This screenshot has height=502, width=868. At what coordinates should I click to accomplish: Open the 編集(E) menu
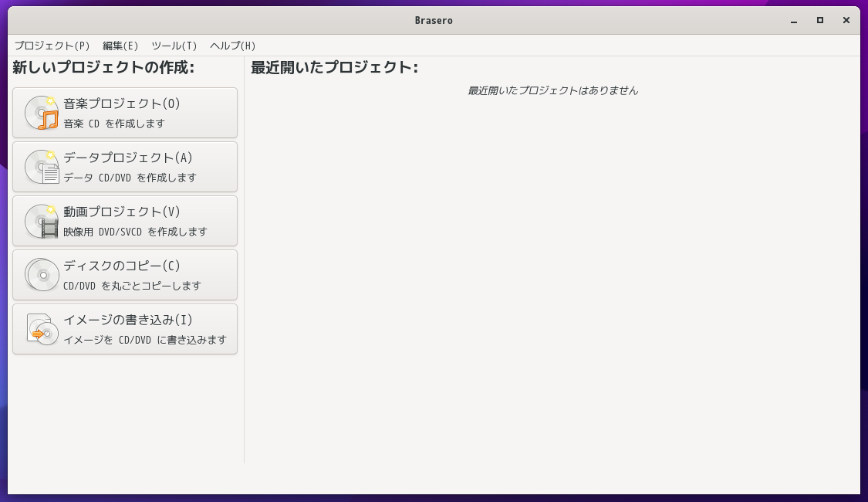(x=120, y=46)
